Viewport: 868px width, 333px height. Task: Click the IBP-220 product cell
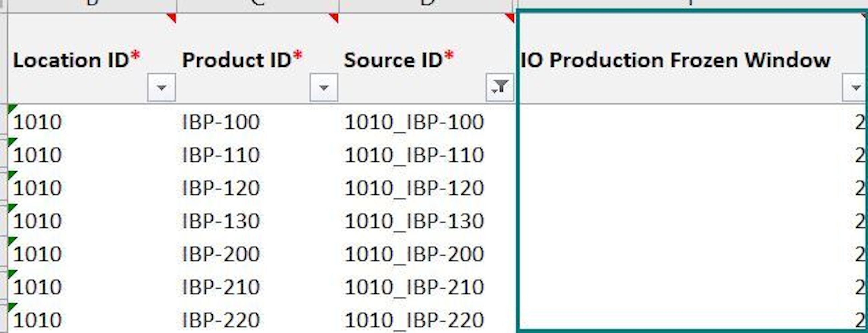click(221, 320)
